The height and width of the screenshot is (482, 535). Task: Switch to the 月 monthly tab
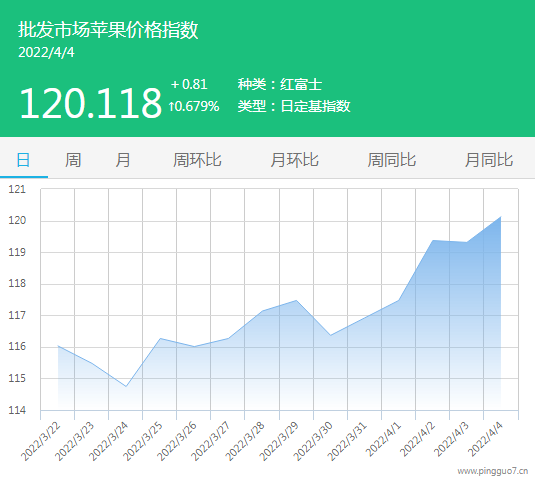click(x=123, y=160)
